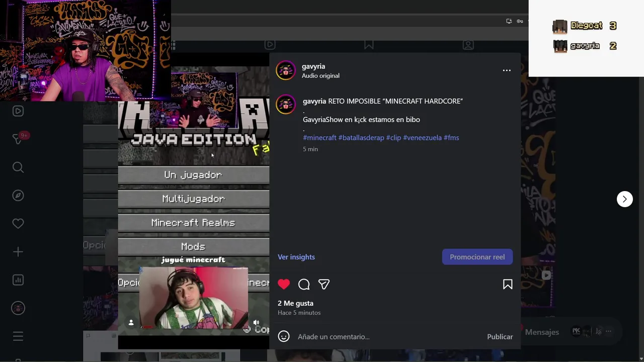Click the install app icon in address bar
The width and height of the screenshot is (644, 362).
[x=509, y=21]
